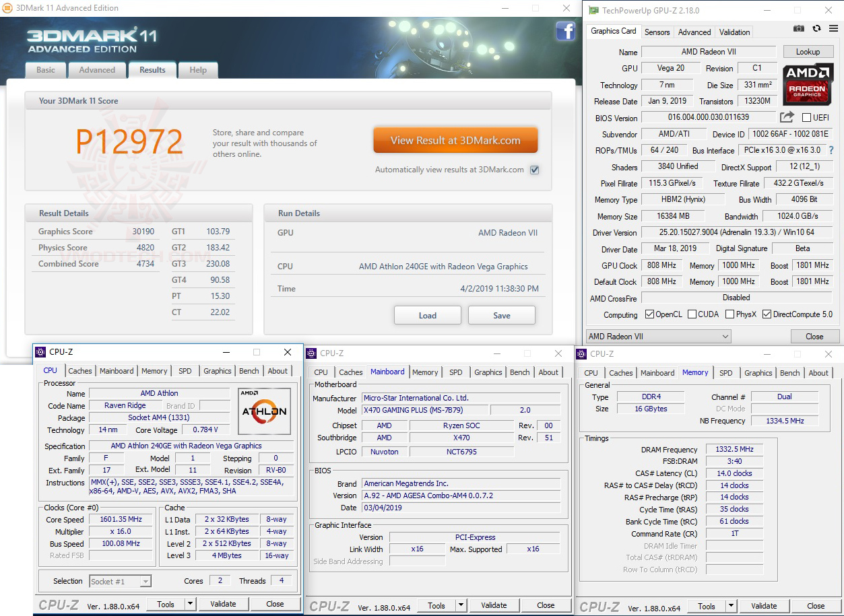
Task: Take screenshot with GPU-Z camera icon
Action: click(799, 28)
